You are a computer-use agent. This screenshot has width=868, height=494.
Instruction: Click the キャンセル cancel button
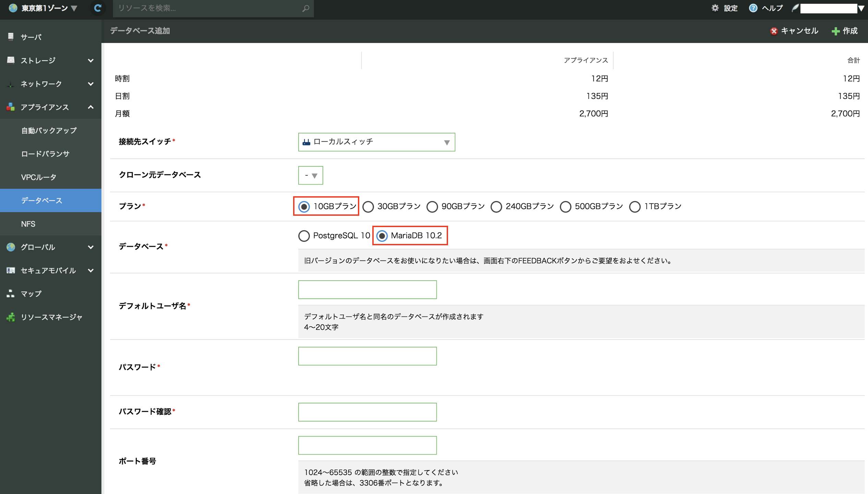[794, 31]
